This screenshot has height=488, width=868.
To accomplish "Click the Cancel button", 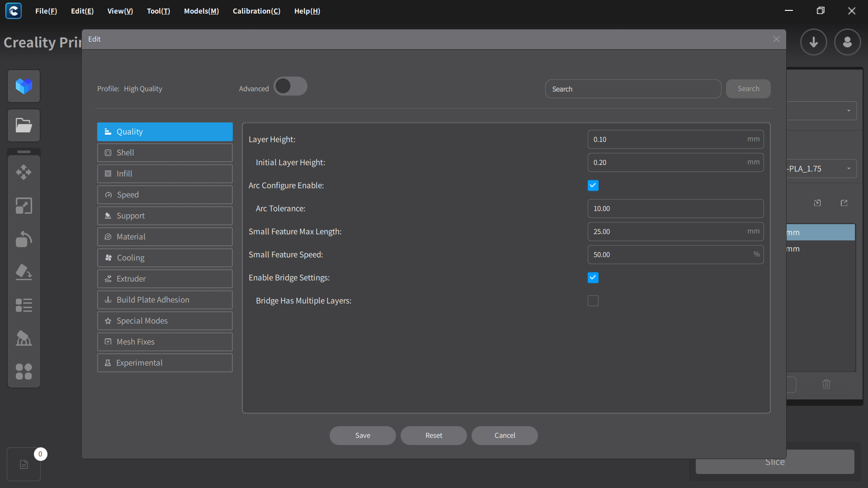I will pyautogui.click(x=505, y=436).
